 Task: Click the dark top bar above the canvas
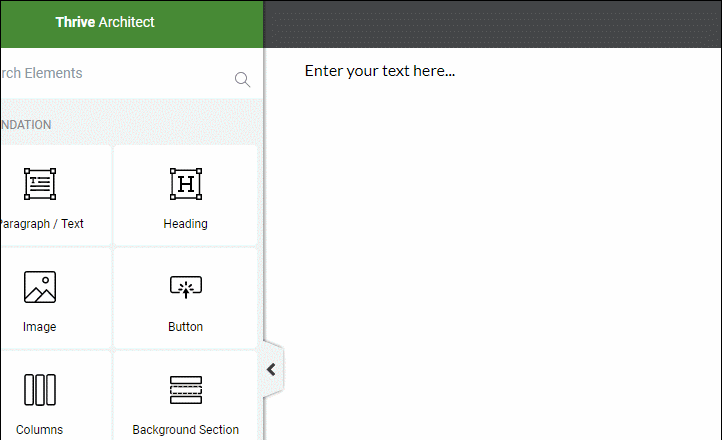click(492, 23)
